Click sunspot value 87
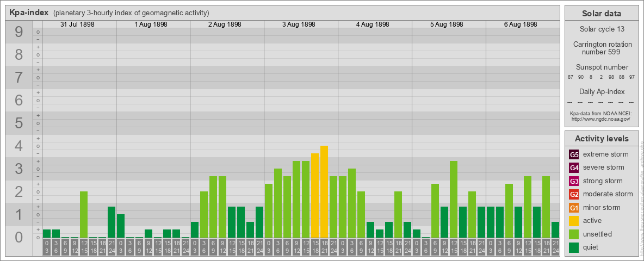 (x=571, y=77)
